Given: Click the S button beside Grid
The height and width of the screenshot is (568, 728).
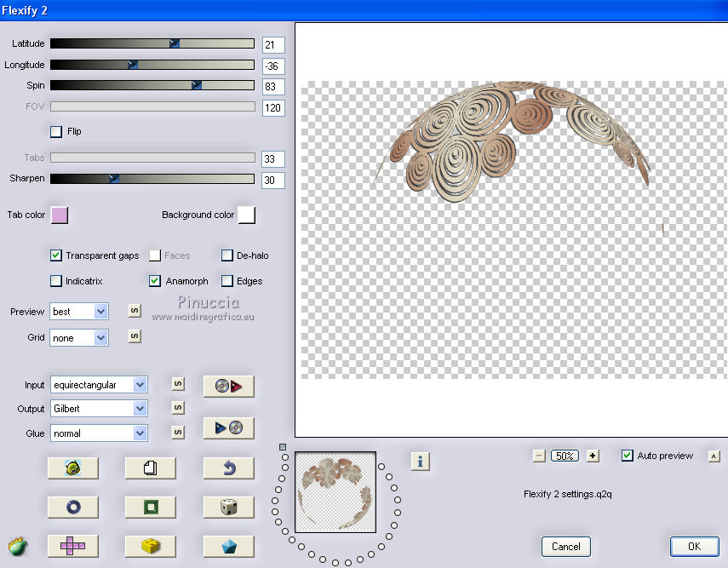Looking at the screenshot, I should coord(135,336).
